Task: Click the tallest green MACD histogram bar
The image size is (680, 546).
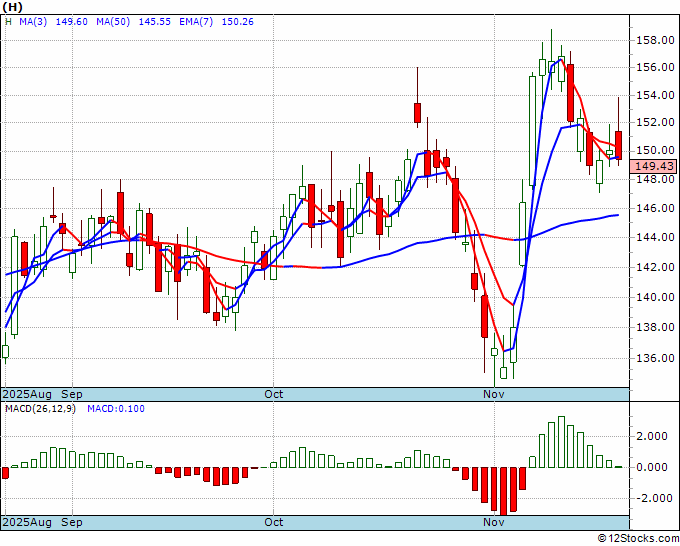Action: point(562,442)
